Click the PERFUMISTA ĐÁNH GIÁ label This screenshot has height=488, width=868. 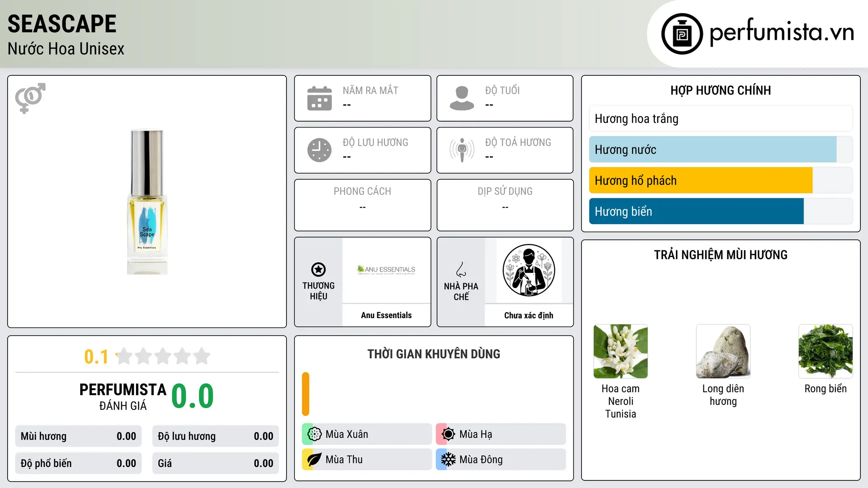coord(123,397)
